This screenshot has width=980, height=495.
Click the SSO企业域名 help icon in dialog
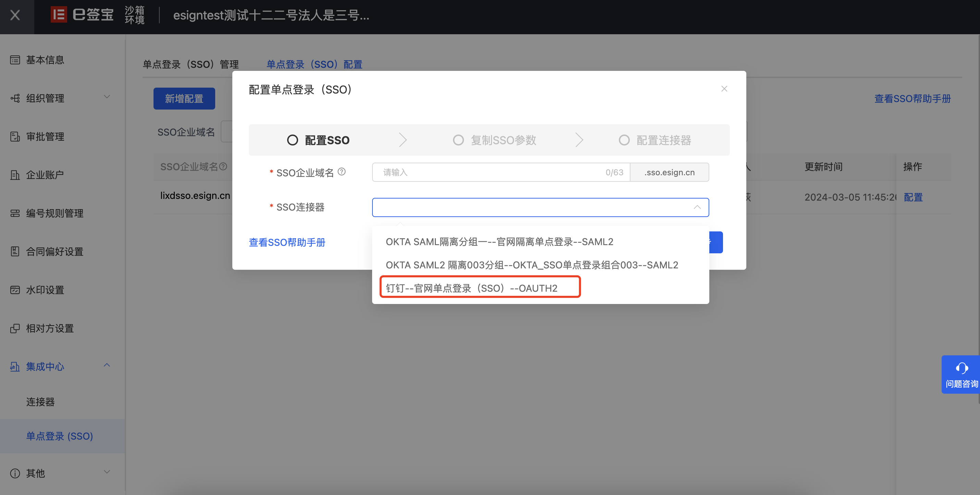point(342,172)
